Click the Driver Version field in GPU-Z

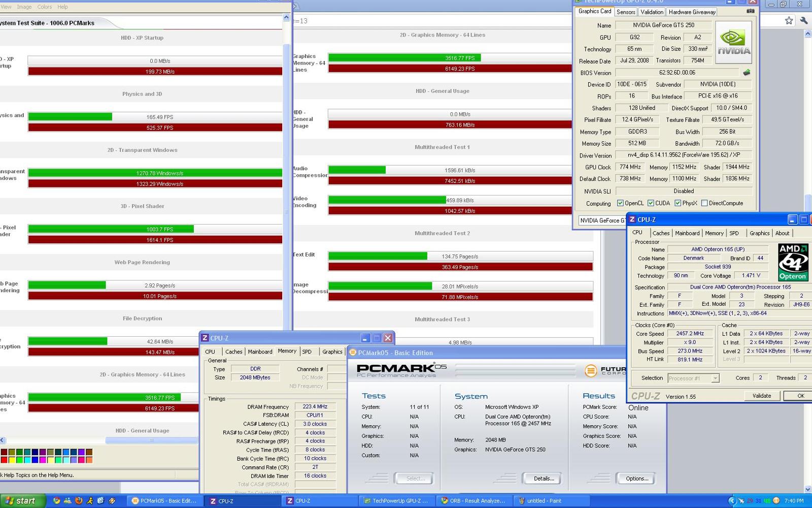tap(684, 155)
